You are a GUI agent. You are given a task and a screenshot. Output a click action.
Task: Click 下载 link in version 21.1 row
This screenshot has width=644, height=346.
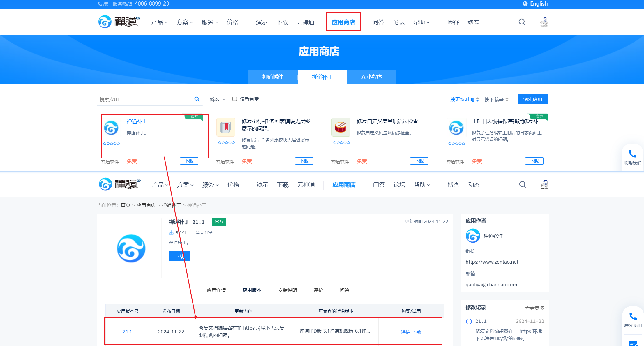click(x=417, y=332)
